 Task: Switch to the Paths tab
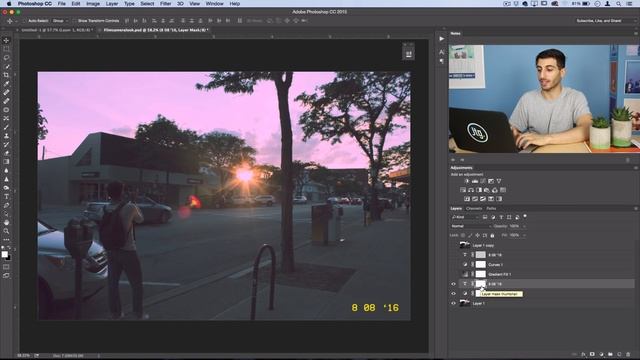pos(491,209)
